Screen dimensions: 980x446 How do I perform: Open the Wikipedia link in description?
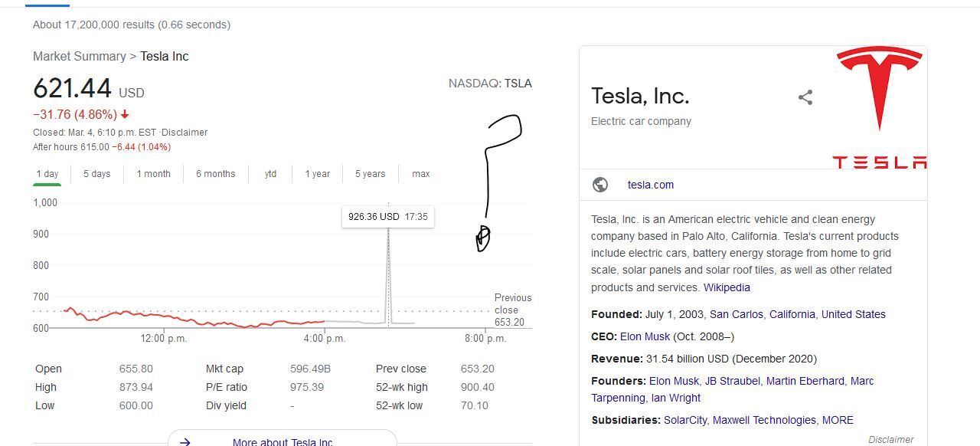coord(727,287)
